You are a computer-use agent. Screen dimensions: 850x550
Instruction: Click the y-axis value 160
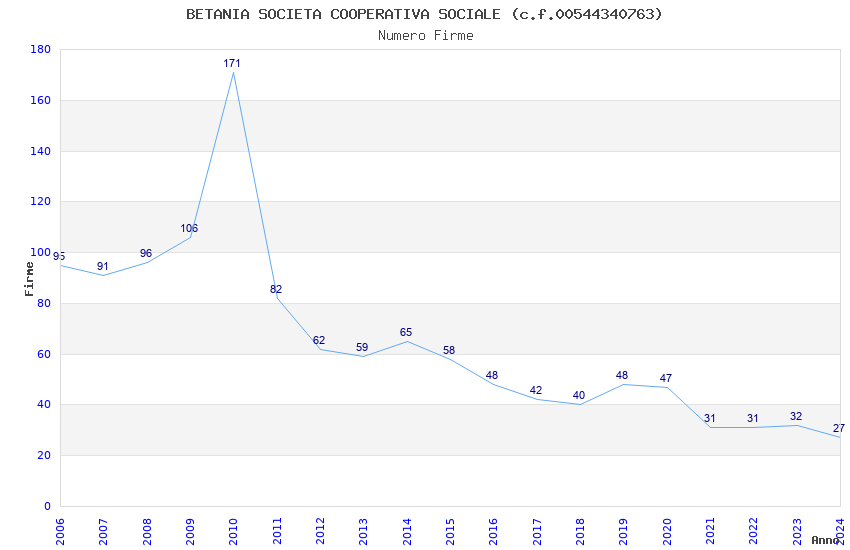[41, 100]
